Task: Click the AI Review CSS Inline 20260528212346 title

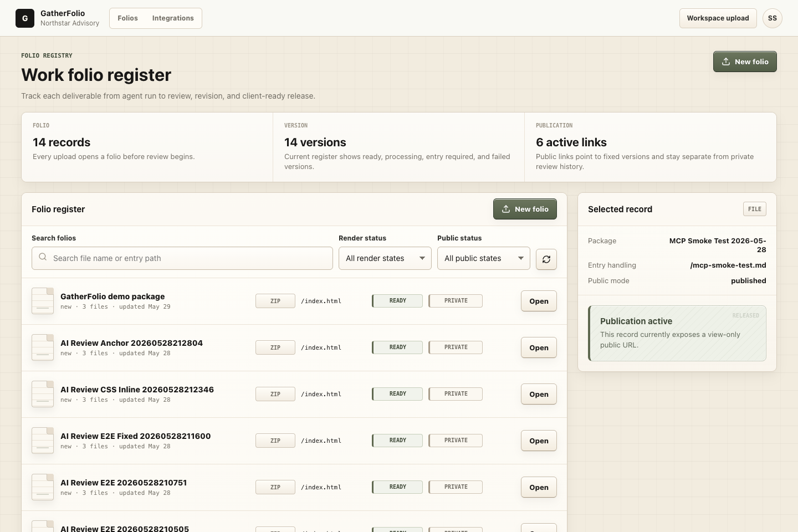Action: coord(137,390)
